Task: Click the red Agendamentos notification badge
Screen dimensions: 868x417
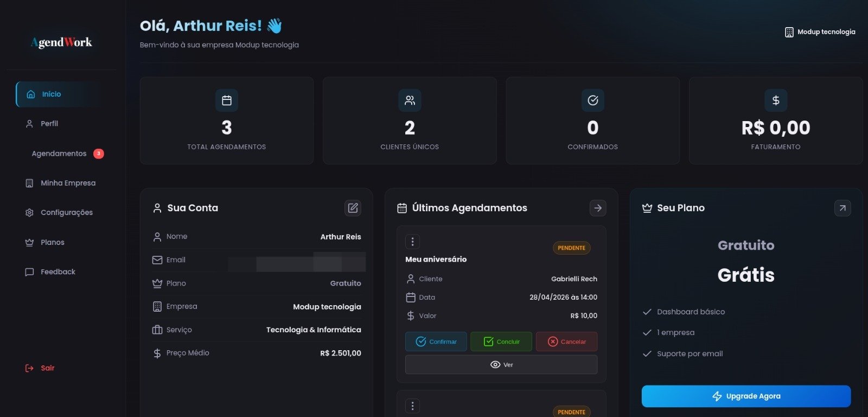Action: [98, 154]
